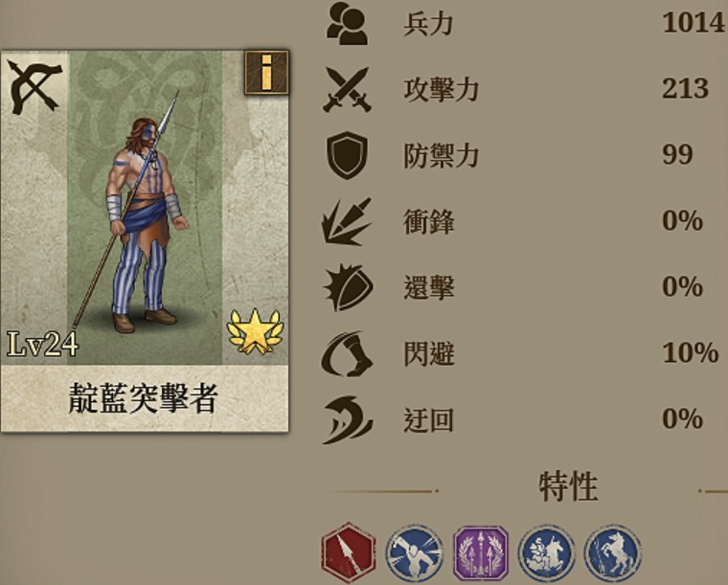Select the blue mounted horseman trait icon
The height and width of the screenshot is (585, 728).
(547, 553)
